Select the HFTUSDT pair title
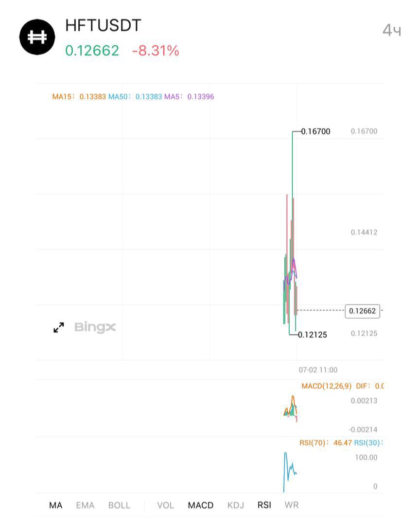The image size is (420, 523). click(x=104, y=26)
